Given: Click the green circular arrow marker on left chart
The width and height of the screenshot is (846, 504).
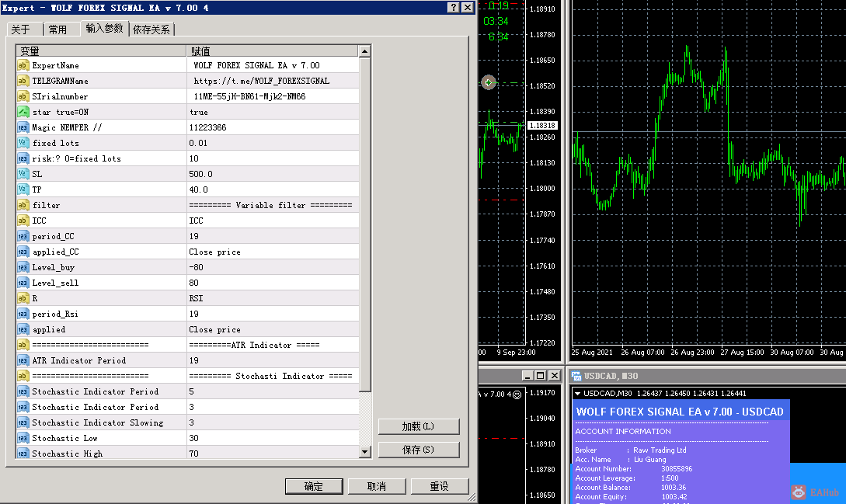Looking at the screenshot, I should click(x=489, y=82).
